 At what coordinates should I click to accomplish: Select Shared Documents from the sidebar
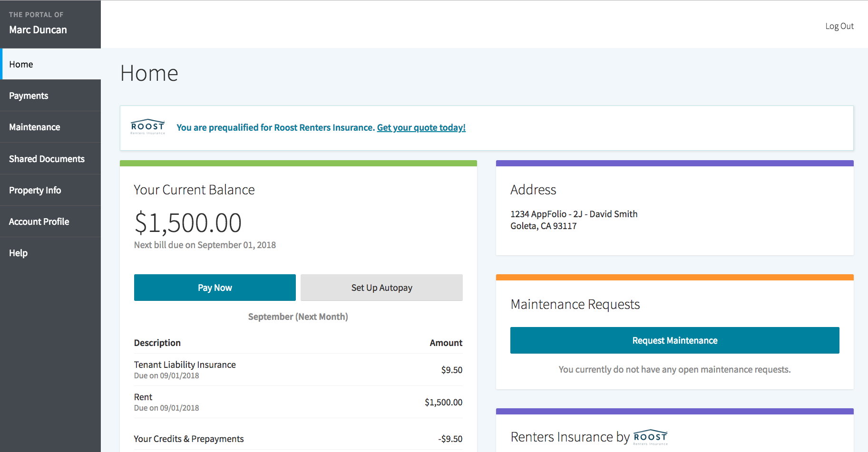[47, 159]
